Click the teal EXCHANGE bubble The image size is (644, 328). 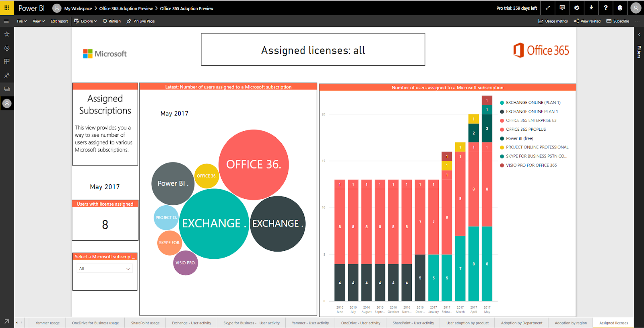[214, 224]
